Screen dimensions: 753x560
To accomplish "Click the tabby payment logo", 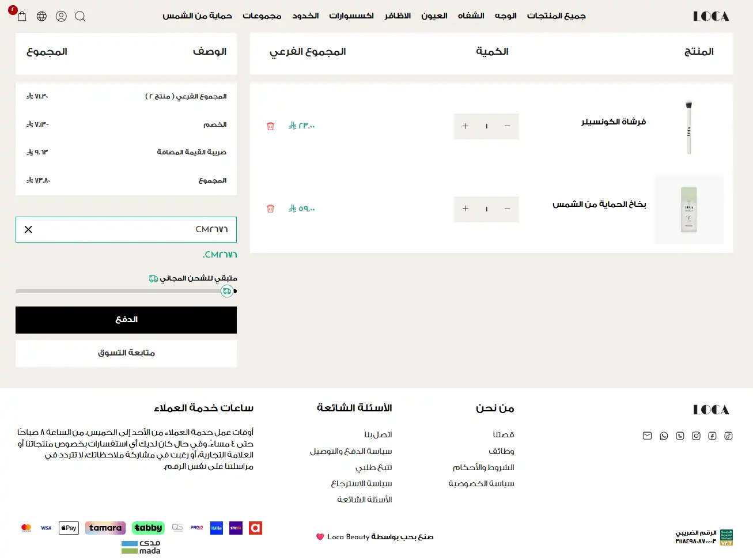I will point(148,528).
